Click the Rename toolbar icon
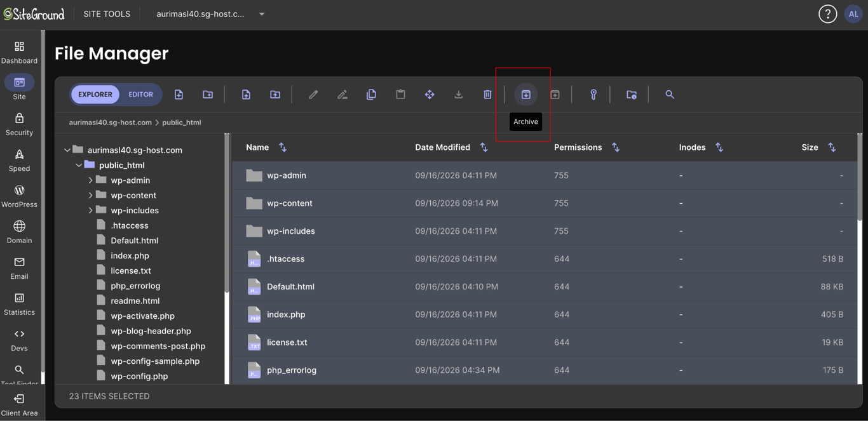 [342, 95]
